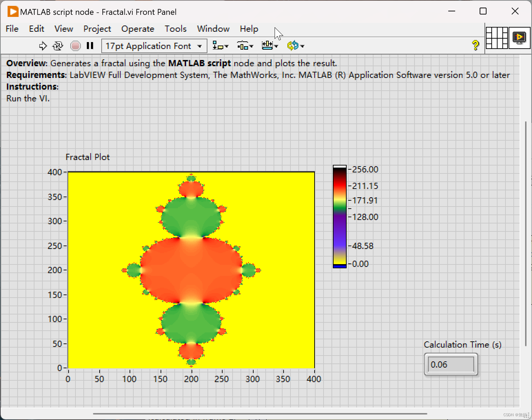The height and width of the screenshot is (420, 532).
Task: Open the Window menu
Action: pyautogui.click(x=213, y=29)
